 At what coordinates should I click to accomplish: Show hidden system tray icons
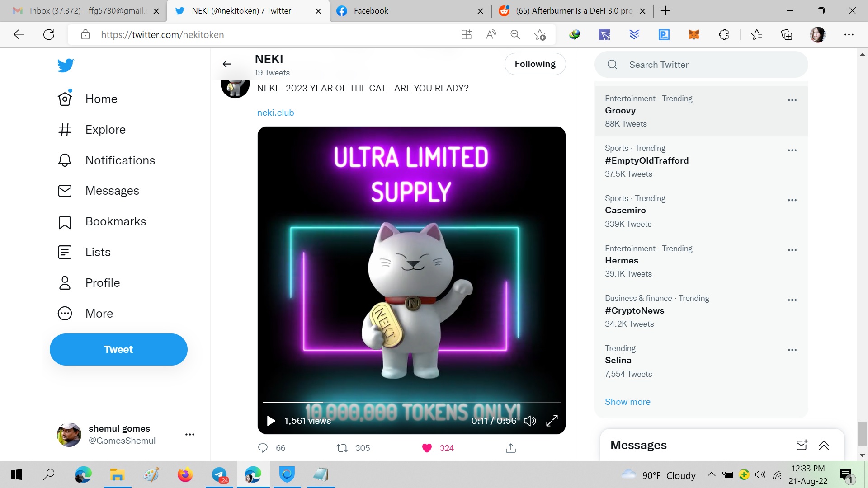[x=711, y=474]
